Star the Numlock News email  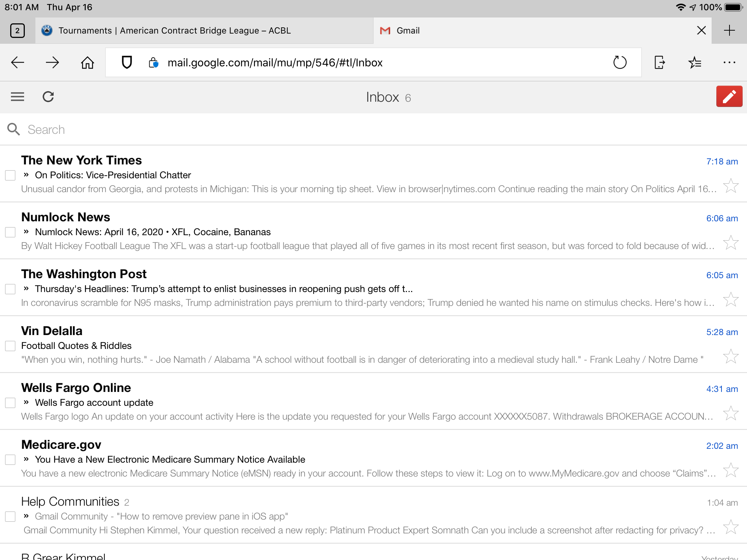point(731,243)
